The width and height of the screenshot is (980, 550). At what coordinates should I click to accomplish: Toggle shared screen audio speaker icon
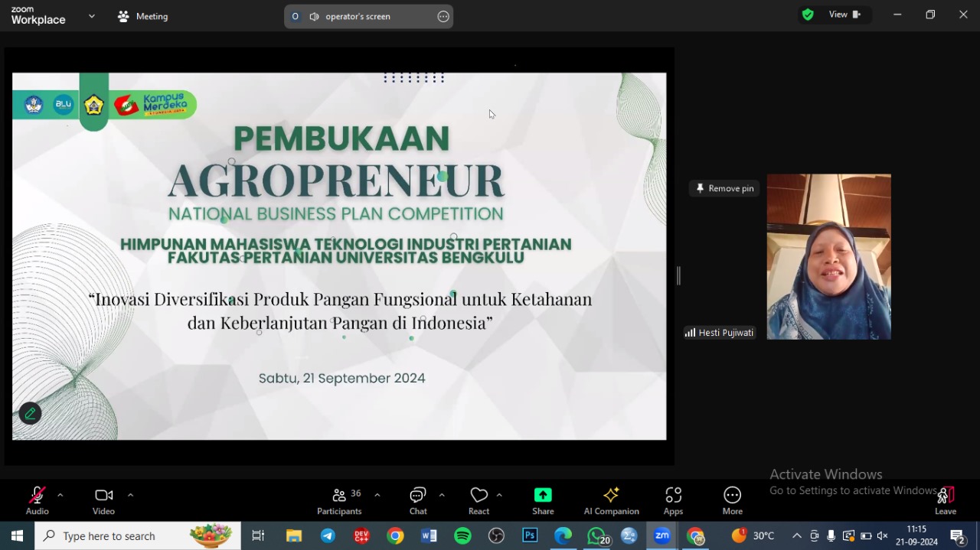(314, 16)
